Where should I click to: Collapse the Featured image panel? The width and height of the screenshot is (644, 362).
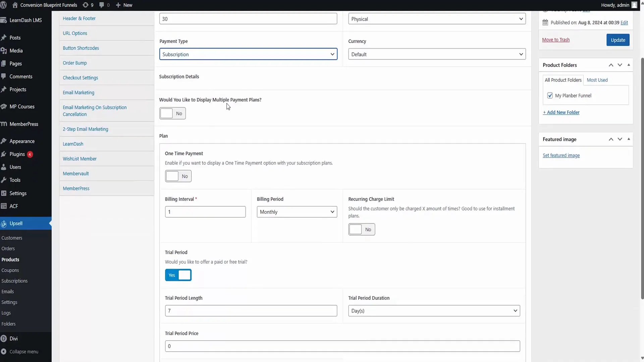pos(629,139)
